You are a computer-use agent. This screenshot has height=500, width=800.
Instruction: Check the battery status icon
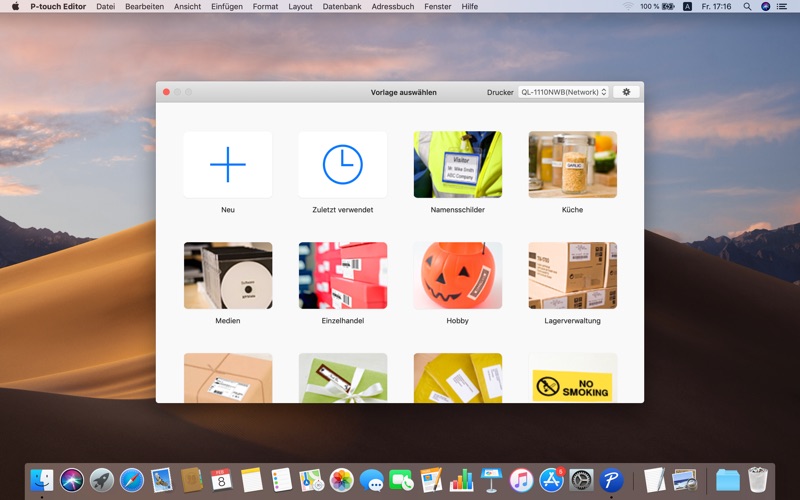click(x=667, y=6)
